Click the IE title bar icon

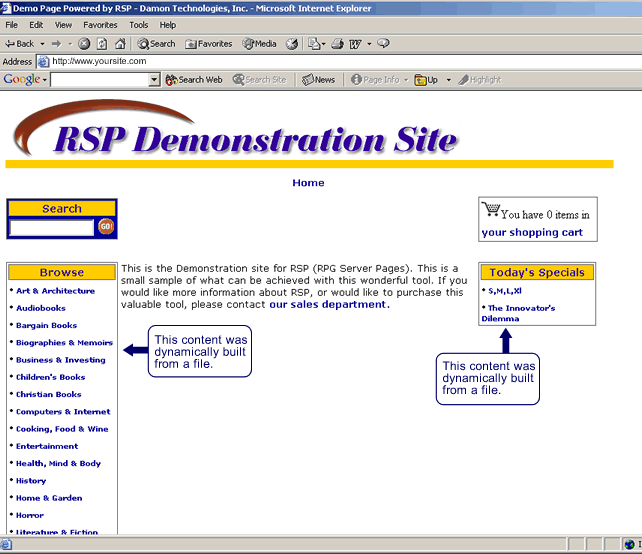[6, 8]
